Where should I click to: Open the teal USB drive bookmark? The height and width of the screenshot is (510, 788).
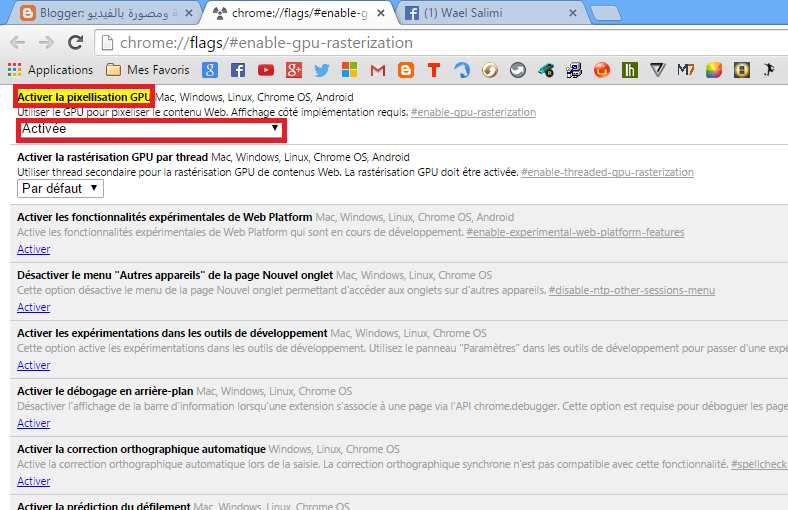(546, 70)
